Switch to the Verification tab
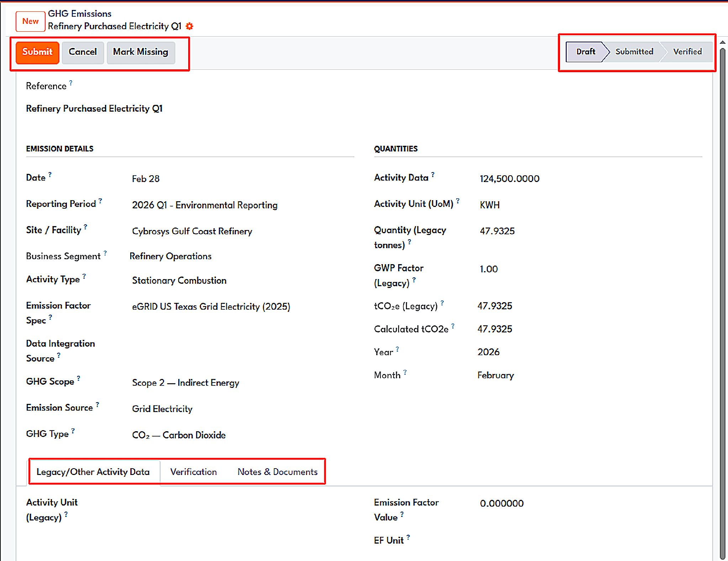The image size is (728, 561). tap(194, 472)
